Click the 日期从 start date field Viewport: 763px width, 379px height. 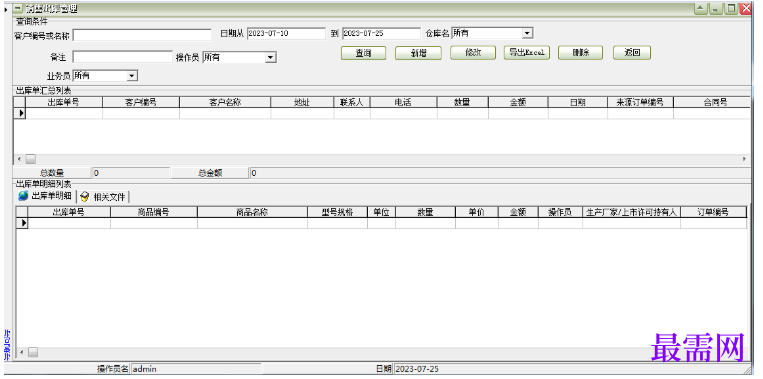coord(286,33)
